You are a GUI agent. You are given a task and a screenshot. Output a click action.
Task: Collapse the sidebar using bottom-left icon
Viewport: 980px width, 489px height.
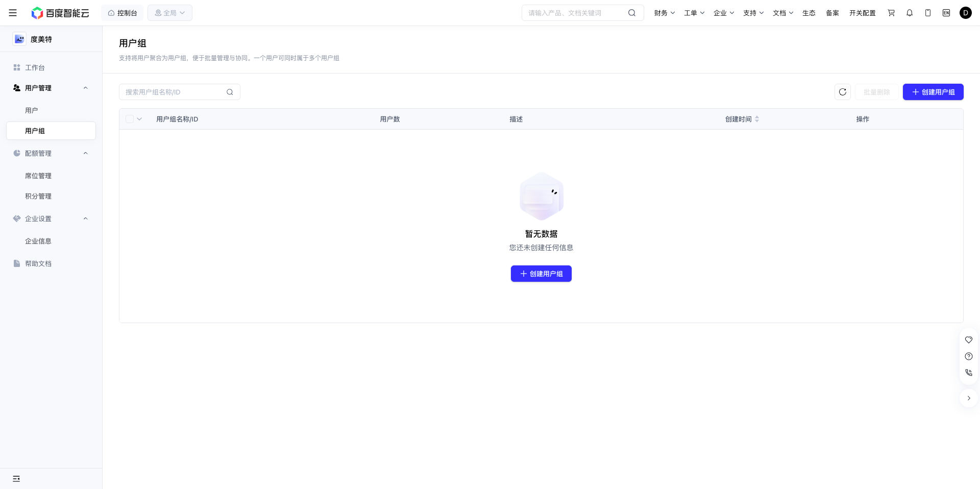[16, 479]
